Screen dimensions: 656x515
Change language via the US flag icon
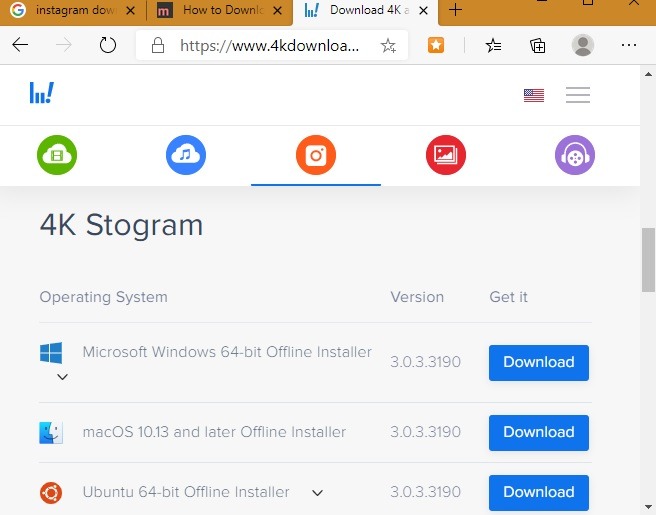point(534,95)
